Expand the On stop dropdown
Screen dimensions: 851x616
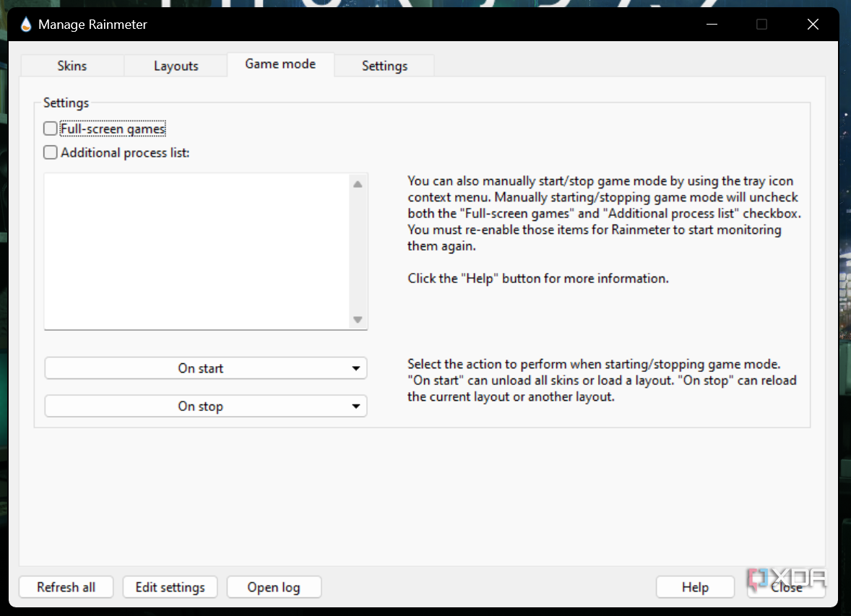click(x=206, y=406)
